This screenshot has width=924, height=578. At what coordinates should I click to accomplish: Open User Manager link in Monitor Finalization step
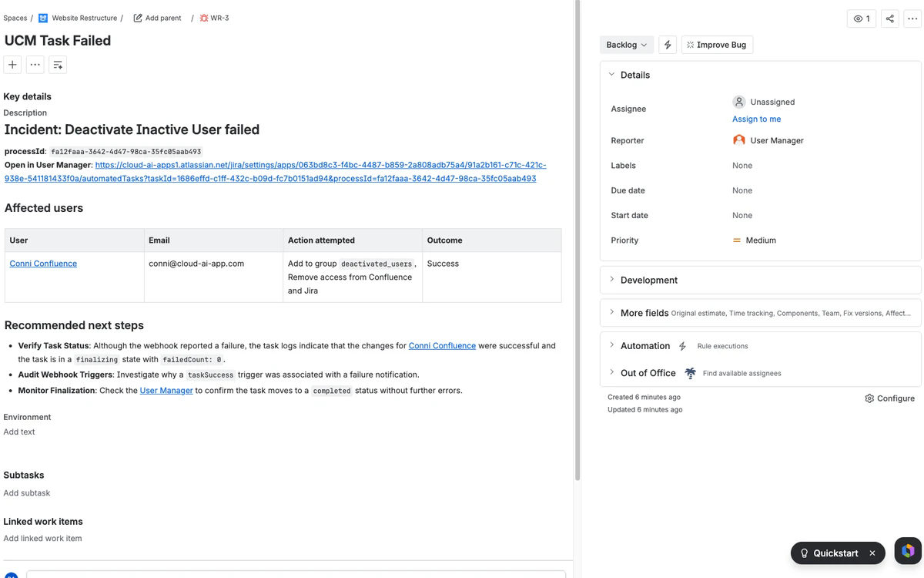coord(166,391)
